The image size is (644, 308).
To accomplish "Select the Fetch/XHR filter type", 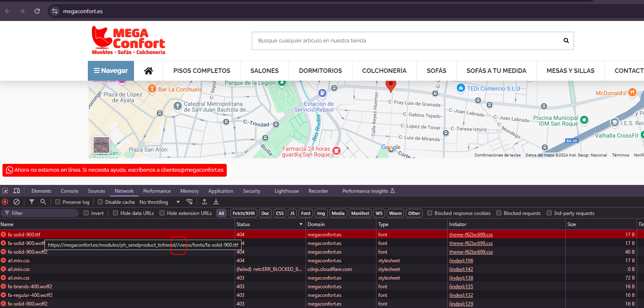I will pyautogui.click(x=244, y=213).
